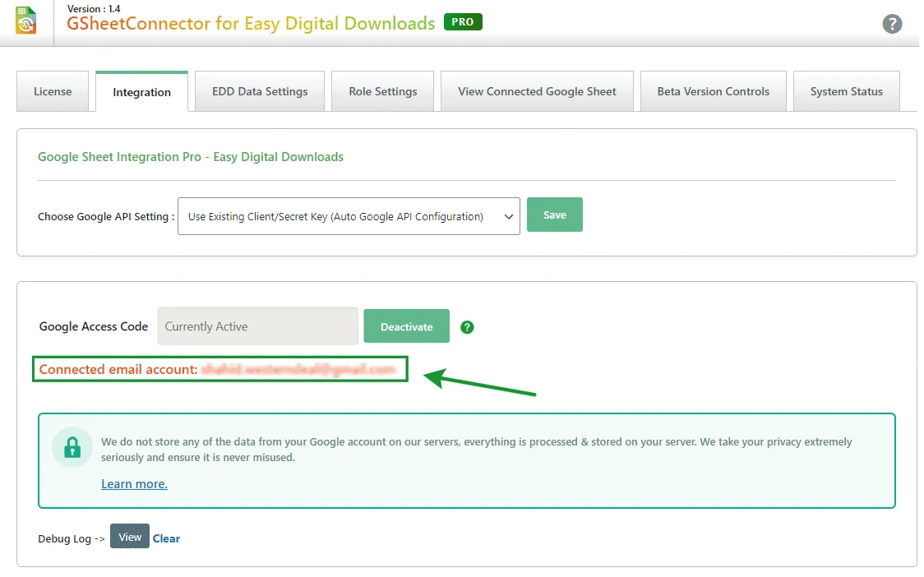This screenshot has height=577, width=924.
Task: Click the 'Debug Log ->' label
Action: [x=72, y=538]
